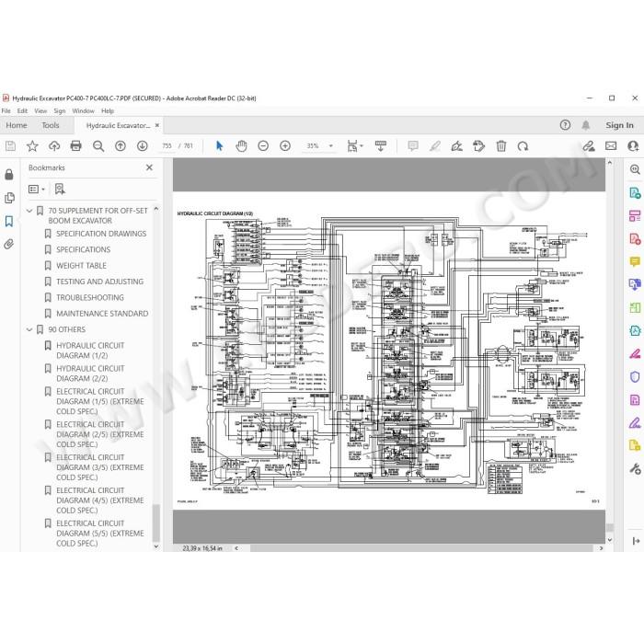Click the document horizontal scrollbar
This screenshot has width=644, height=644.
[x=421, y=548]
